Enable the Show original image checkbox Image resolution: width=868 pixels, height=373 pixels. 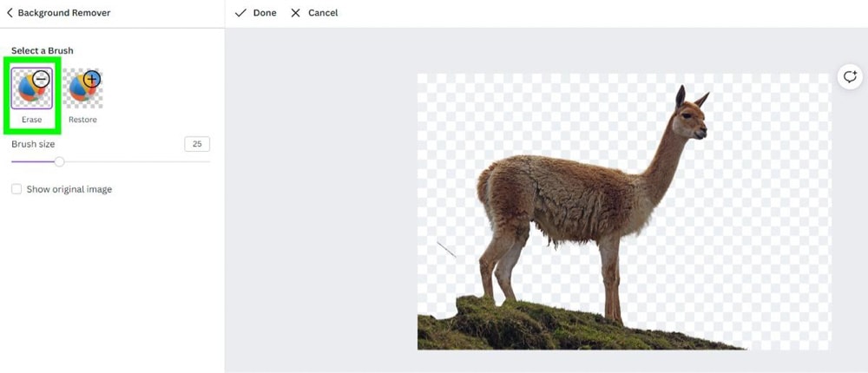click(x=16, y=189)
